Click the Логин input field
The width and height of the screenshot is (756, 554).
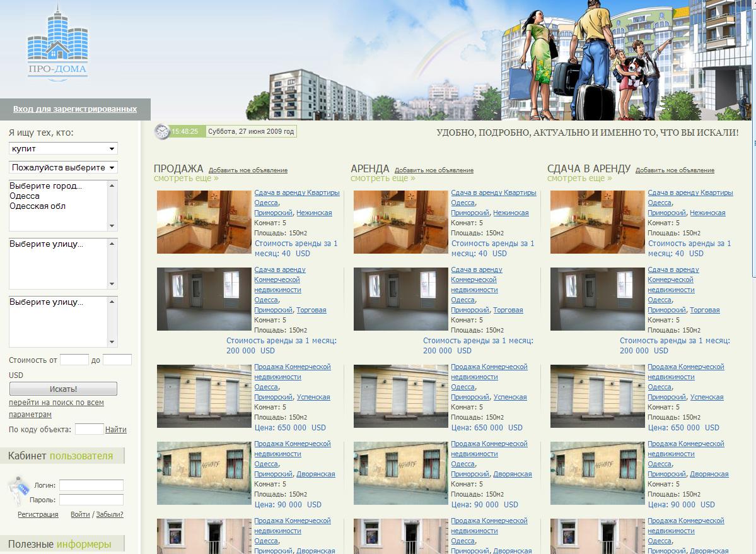[91, 485]
